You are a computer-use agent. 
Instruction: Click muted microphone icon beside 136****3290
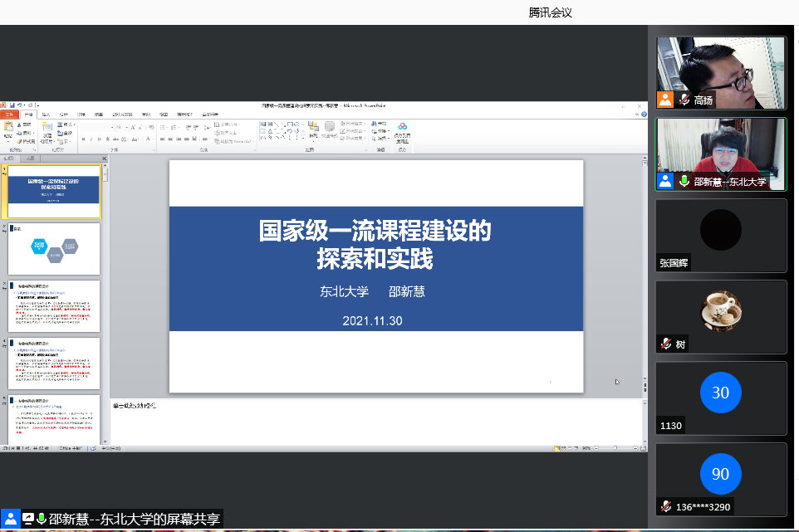coord(666,506)
